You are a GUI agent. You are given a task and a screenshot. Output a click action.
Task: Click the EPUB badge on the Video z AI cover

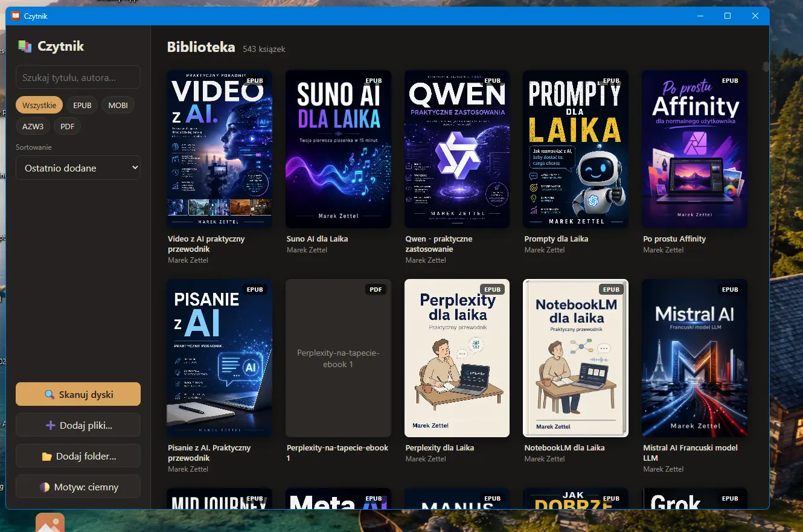point(255,80)
